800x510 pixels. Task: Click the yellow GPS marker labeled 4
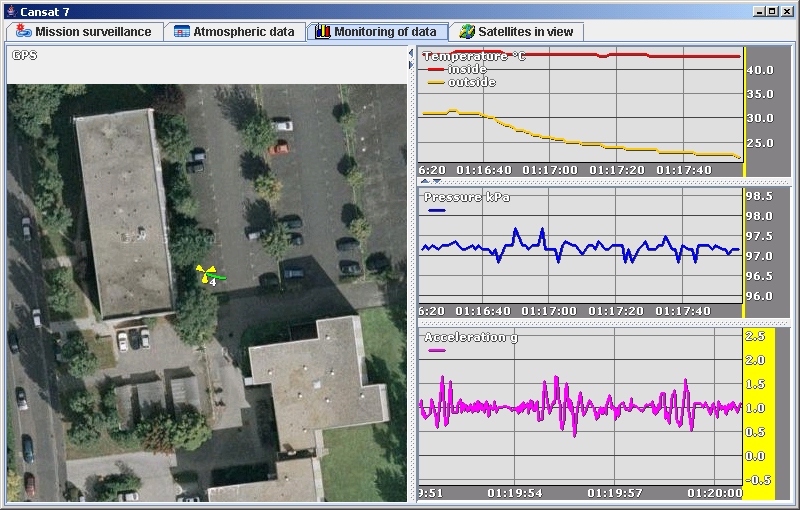pyautogui.click(x=207, y=274)
